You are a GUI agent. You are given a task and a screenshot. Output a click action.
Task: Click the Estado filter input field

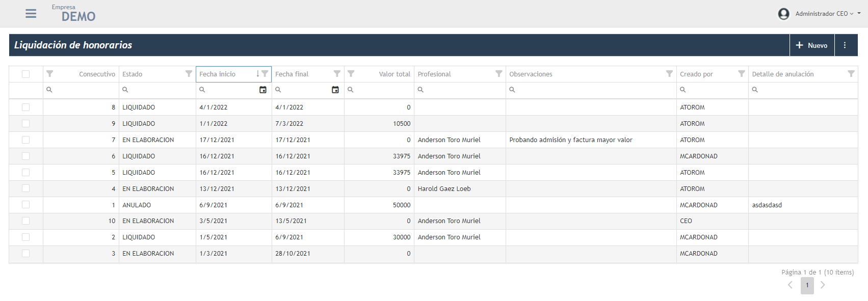pos(157,90)
